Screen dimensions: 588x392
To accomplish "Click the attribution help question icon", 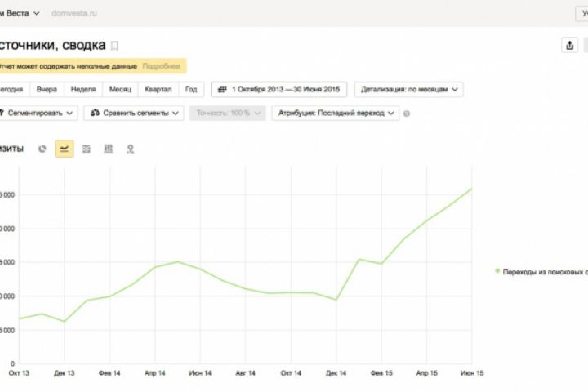I will [407, 114].
